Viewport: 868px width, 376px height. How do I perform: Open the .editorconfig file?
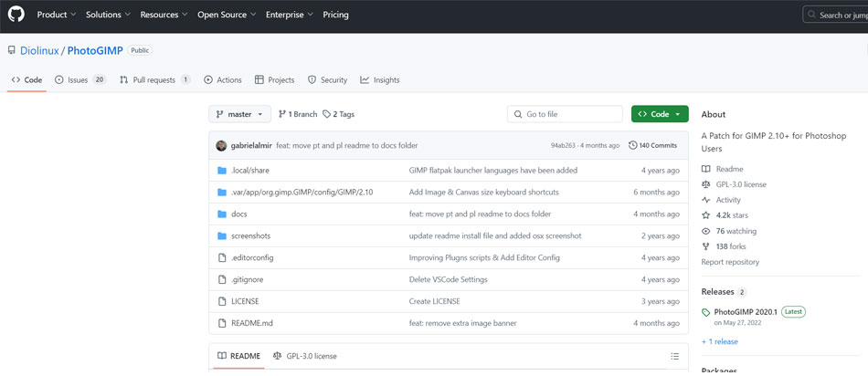pos(252,257)
